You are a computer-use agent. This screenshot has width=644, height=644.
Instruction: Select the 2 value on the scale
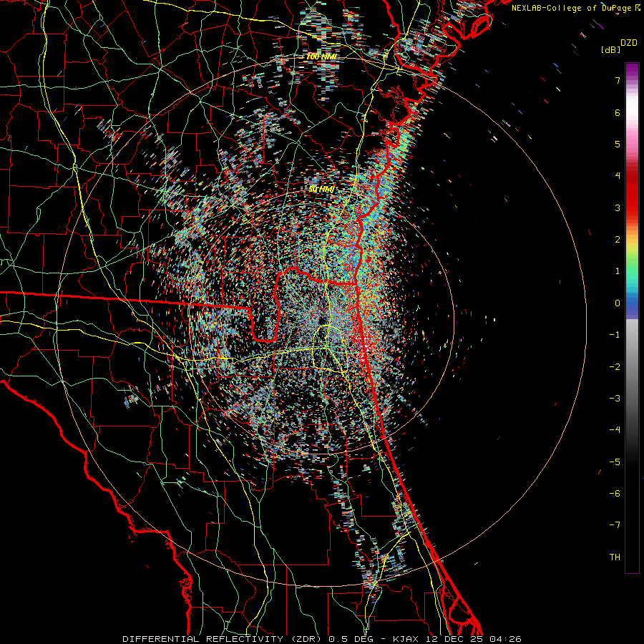click(x=618, y=240)
